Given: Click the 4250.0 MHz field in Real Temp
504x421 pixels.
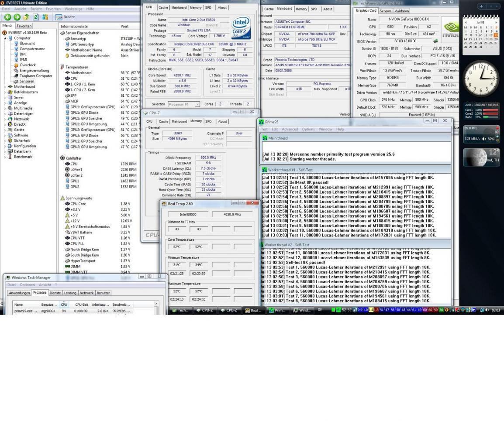Looking at the screenshot, I should [232, 214].
